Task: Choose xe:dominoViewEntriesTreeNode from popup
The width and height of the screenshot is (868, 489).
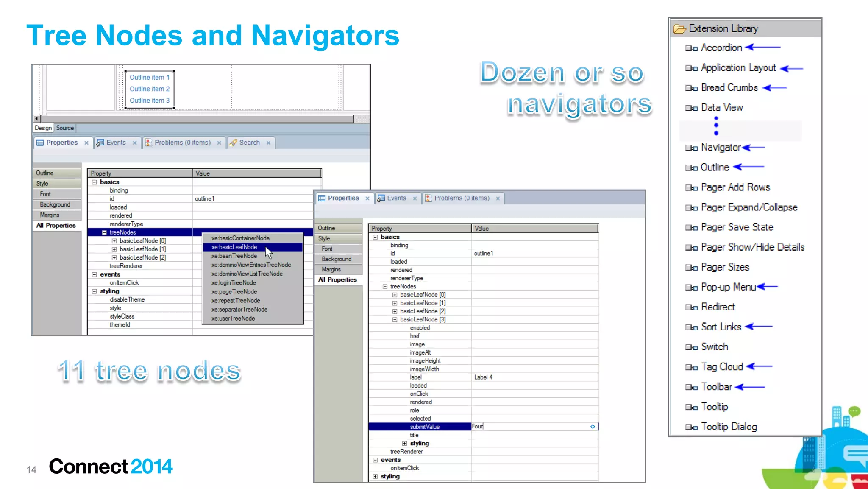Action: [x=253, y=265]
